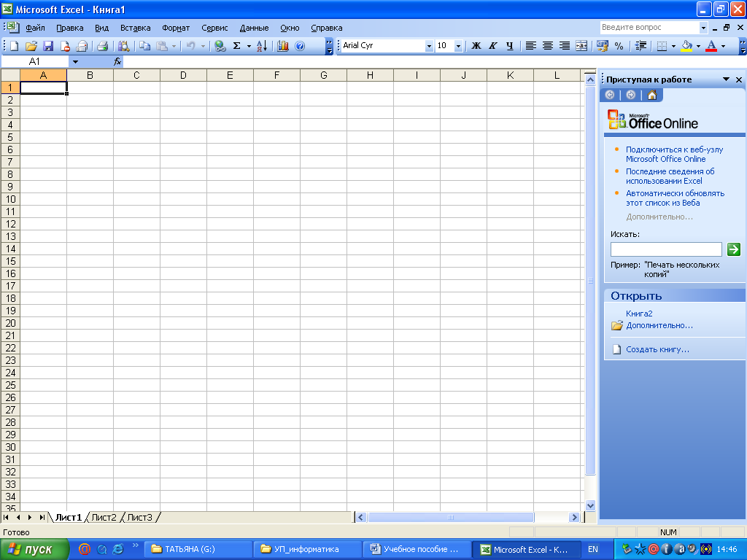Switch to the Лист3 sheet tab
Screen dimensions: 747x560
pos(139,517)
